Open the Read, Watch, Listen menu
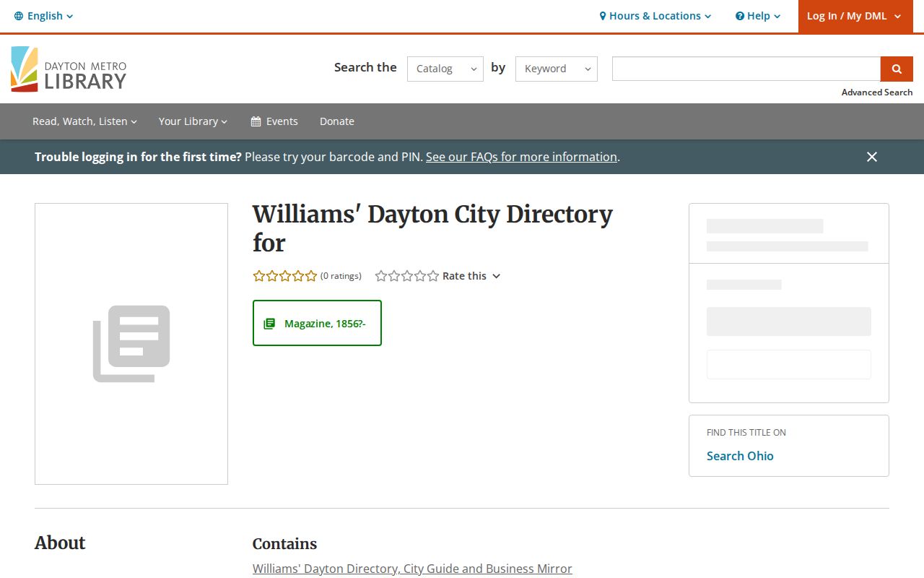 coord(84,121)
